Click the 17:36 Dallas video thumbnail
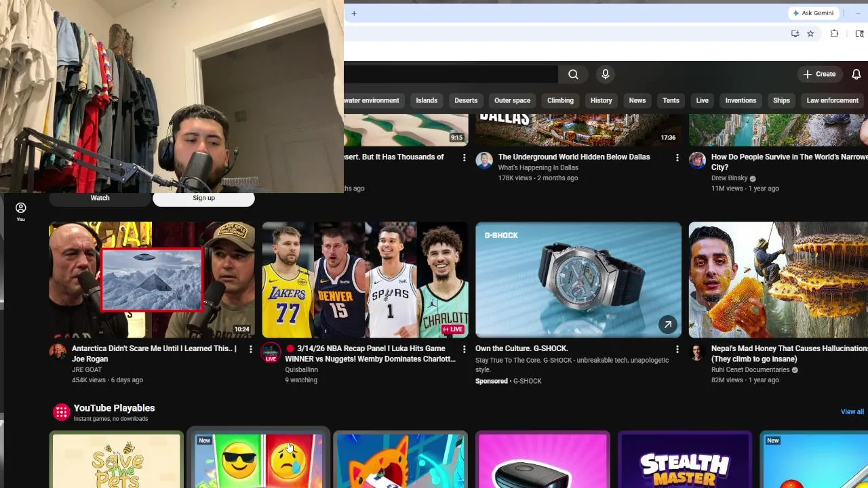This screenshot has height=488, width=868. click(x=578, y=130)
